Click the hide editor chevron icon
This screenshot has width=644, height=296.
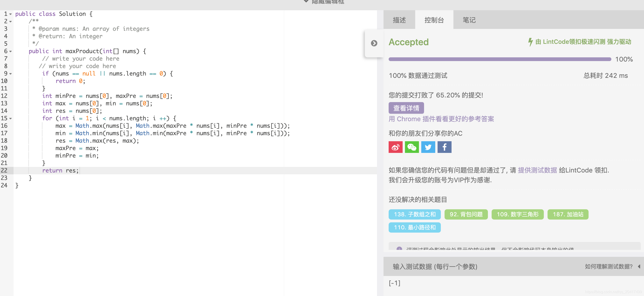(306, 1)
